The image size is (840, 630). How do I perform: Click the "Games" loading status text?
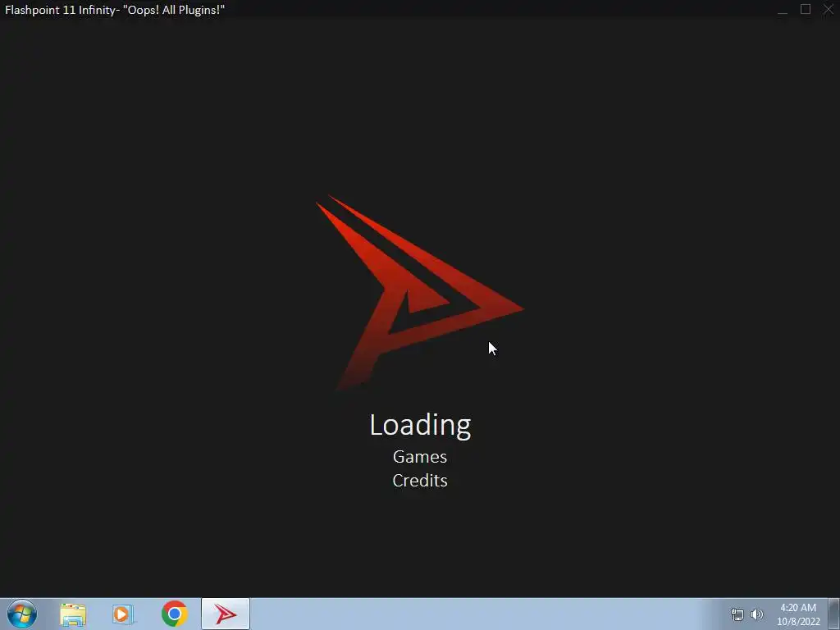pos(420,456)
